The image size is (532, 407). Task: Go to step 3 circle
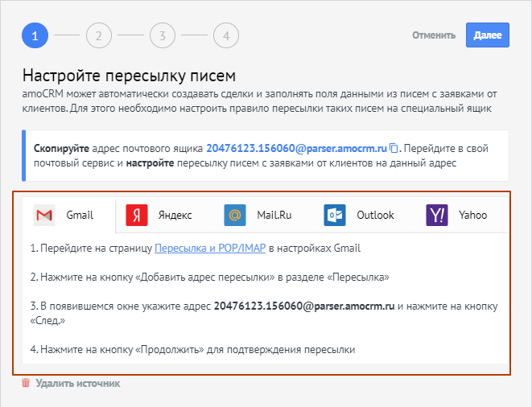coord(163,35)
